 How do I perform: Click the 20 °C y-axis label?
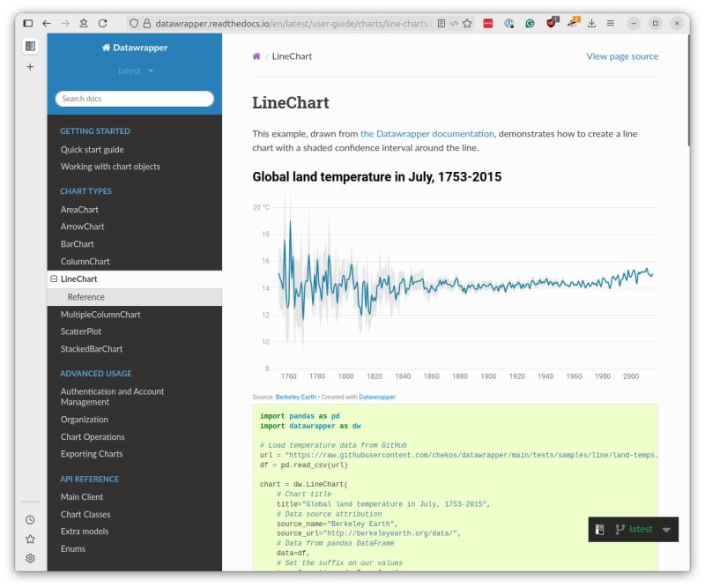click(261, 207)
